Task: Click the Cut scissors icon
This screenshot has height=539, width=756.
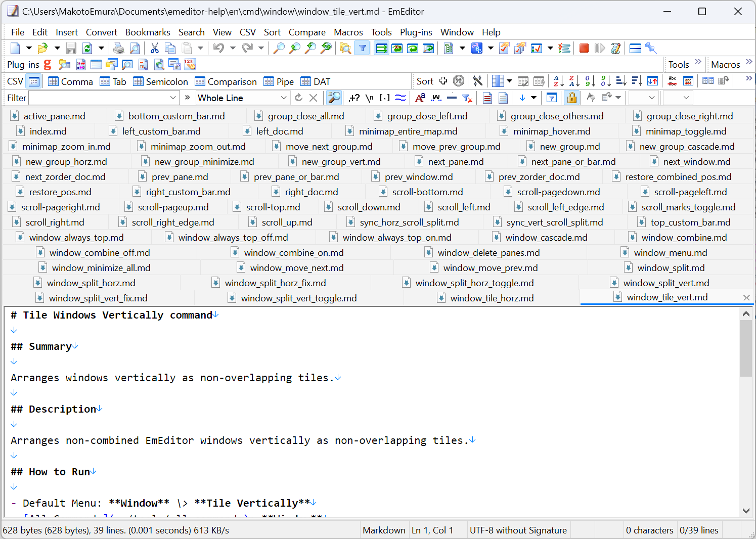Action: [x=155, y=48]
